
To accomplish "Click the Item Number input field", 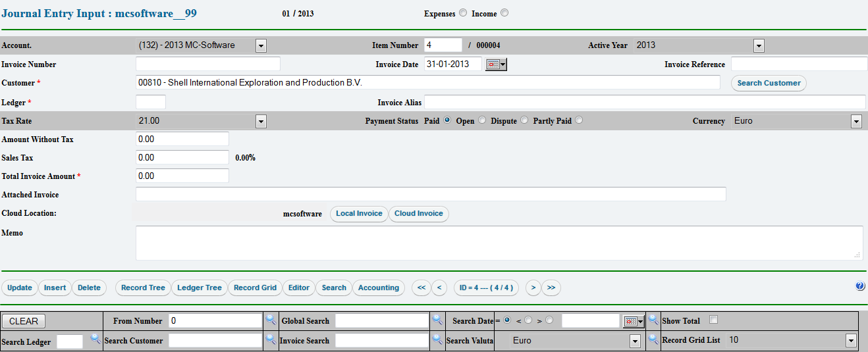I will click(x=443, y=45).
